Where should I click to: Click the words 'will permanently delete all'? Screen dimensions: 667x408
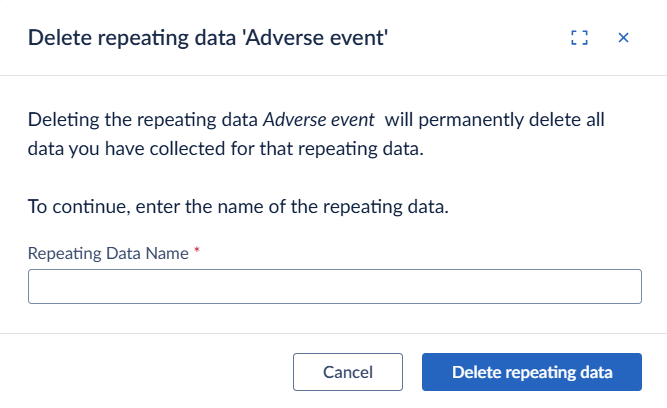pos(494,120)
